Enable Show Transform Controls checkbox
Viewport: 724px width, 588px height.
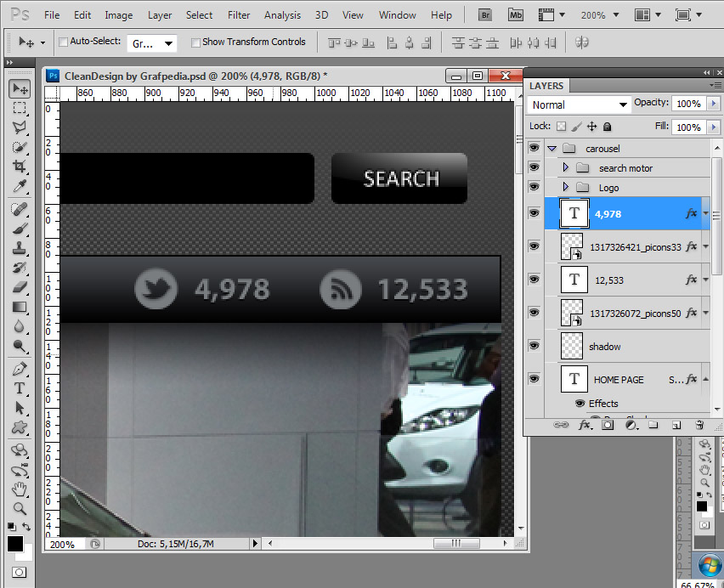pos(195,42)
